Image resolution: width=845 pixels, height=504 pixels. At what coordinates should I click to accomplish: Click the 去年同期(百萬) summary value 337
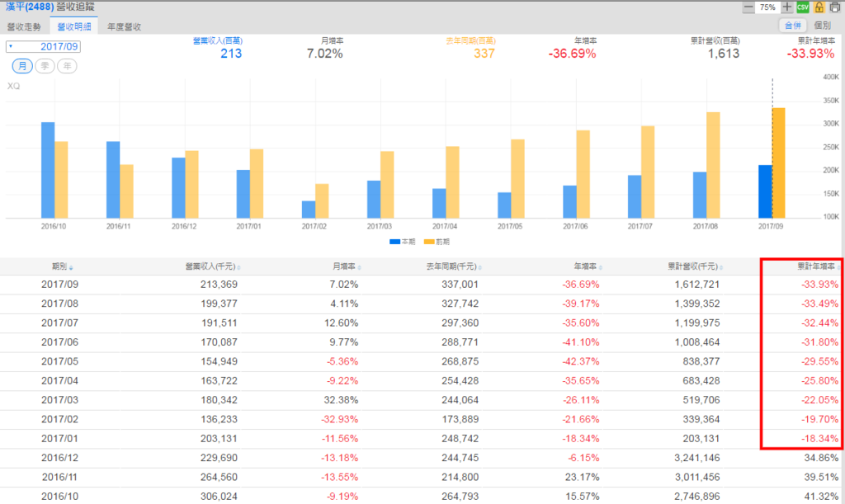point(484,54)
